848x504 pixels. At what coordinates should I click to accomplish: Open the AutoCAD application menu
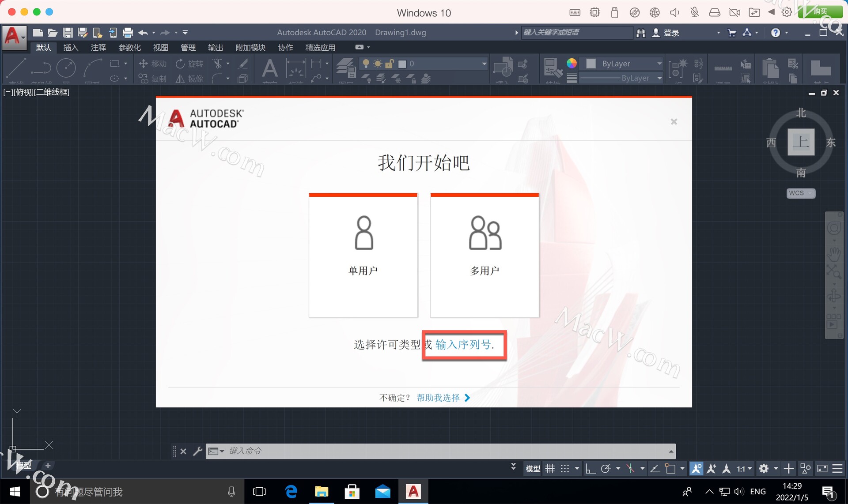tap(14, 36)
